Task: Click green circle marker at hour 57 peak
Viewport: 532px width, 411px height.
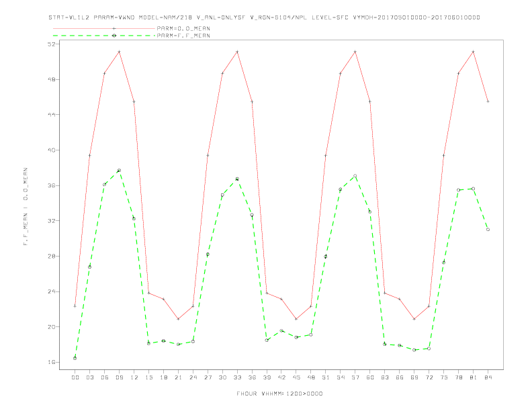Action: pos(355,176)
